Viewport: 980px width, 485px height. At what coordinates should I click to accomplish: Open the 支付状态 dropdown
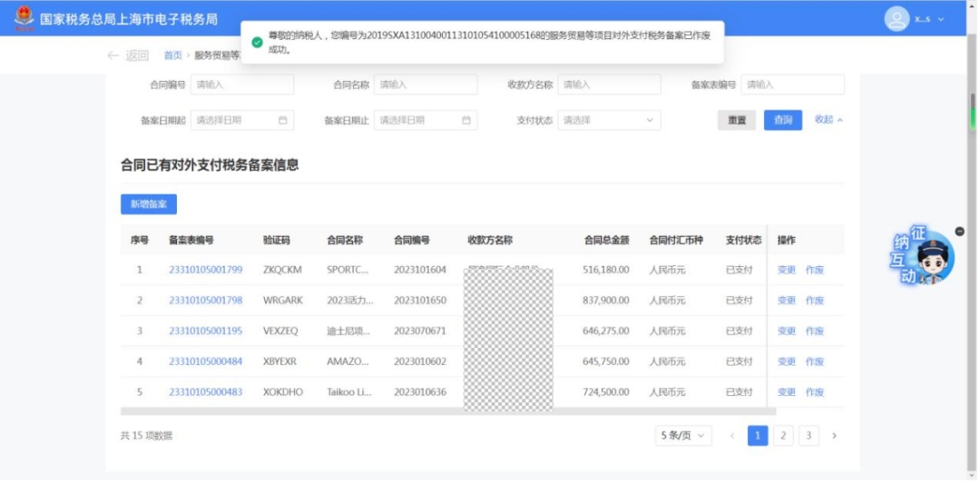[x=609, y=120]
